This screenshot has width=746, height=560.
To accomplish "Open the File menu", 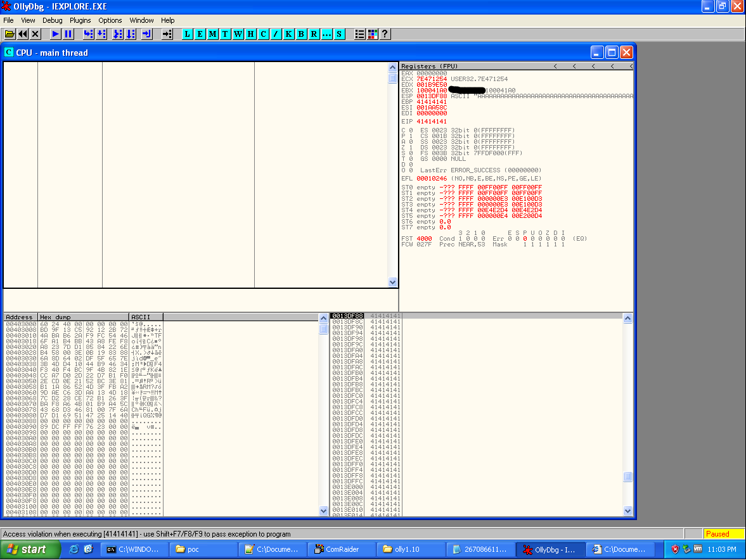I will click(x=9, y=20).
